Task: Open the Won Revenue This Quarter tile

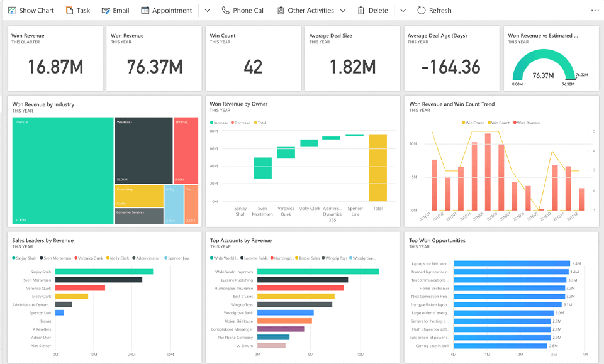Action: click(55, 58)
